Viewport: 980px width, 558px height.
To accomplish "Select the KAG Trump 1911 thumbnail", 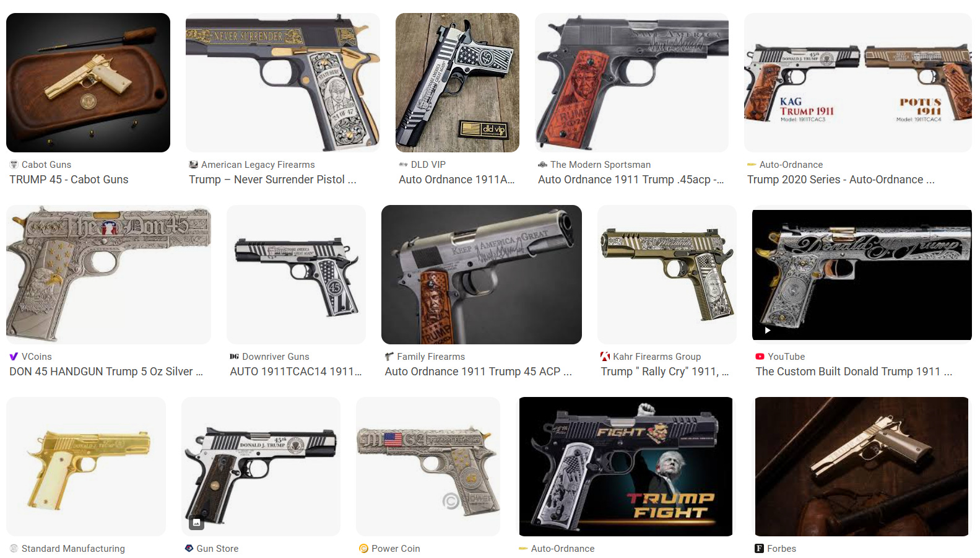I will tap(858, 82).
